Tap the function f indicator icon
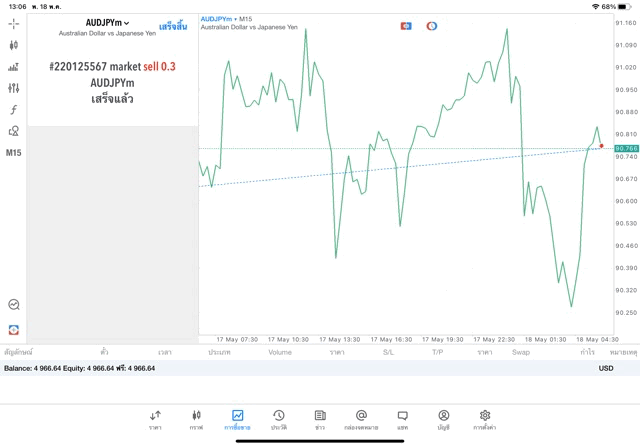 (x=13, y=110)
